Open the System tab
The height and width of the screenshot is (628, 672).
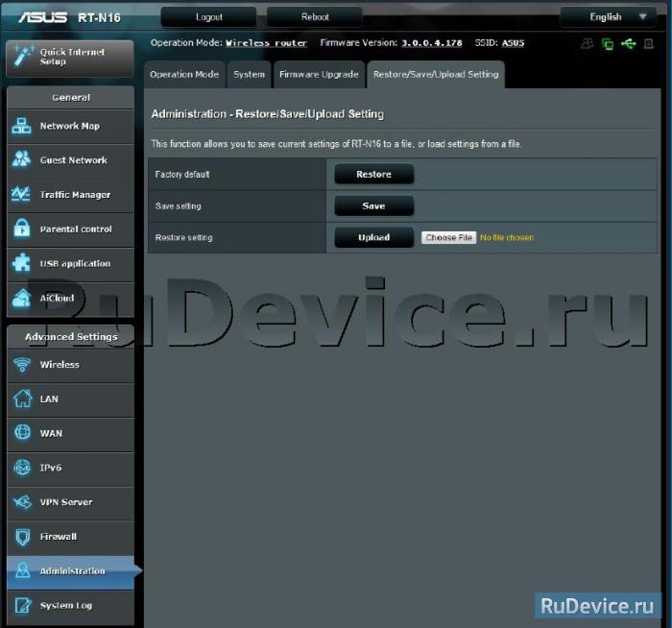[249, 74]
